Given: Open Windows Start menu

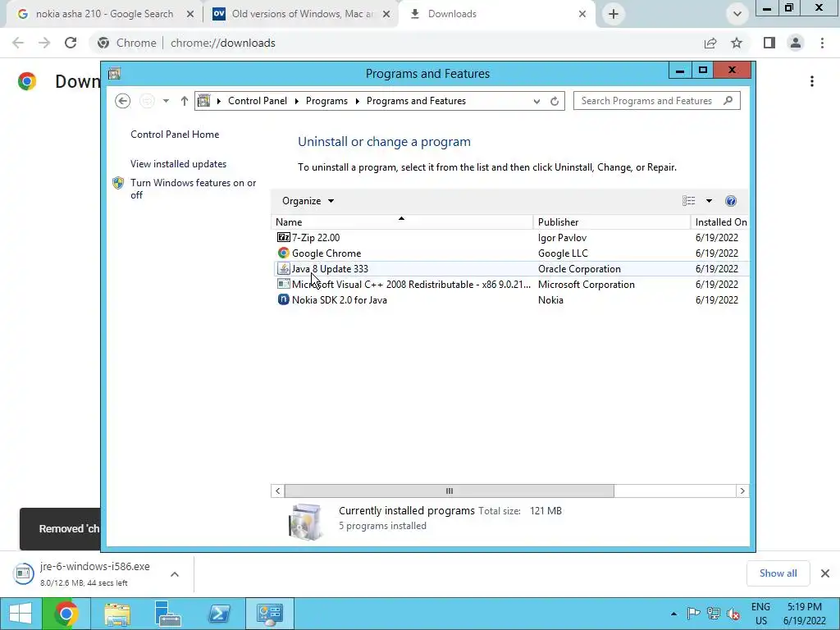Looking at the screenshot, I should tap(21, 614).
